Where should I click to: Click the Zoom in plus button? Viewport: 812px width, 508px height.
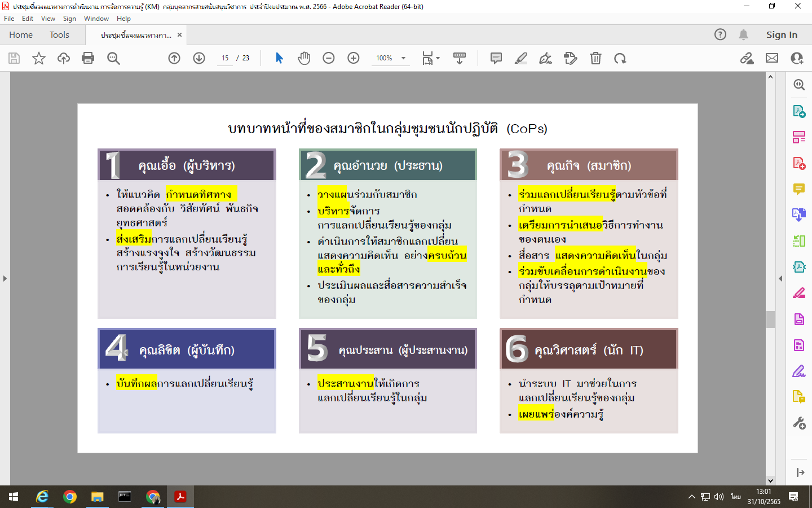(x=354, y=58)
